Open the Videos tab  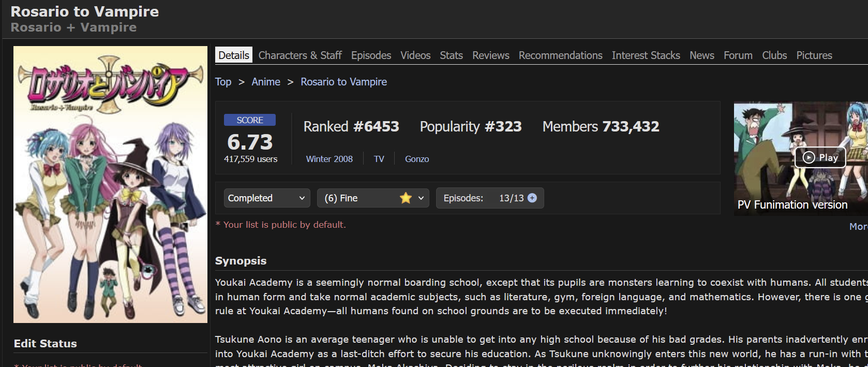(x=415, y=55)
